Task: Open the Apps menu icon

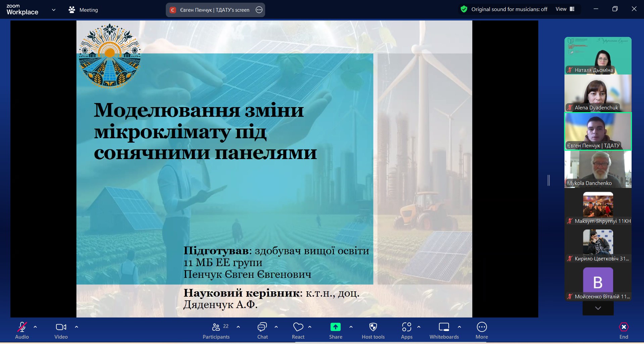Action: [406, 331]
